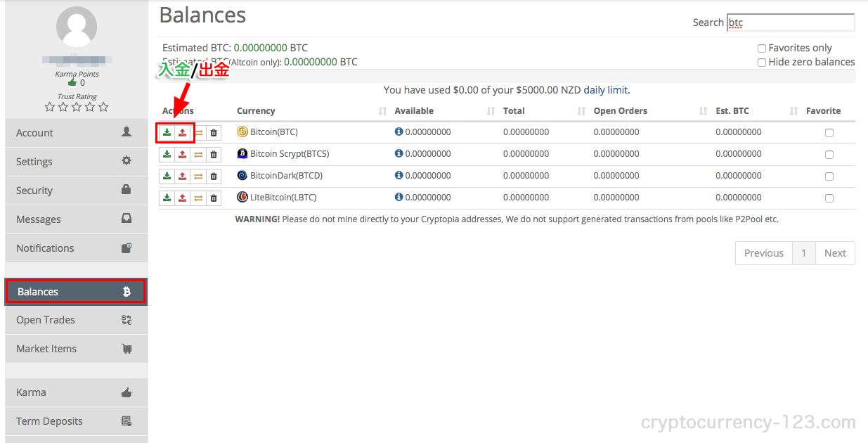
Task: Click the LiteBitcoin(LBTC) currency name
Action: coord(285,198)
